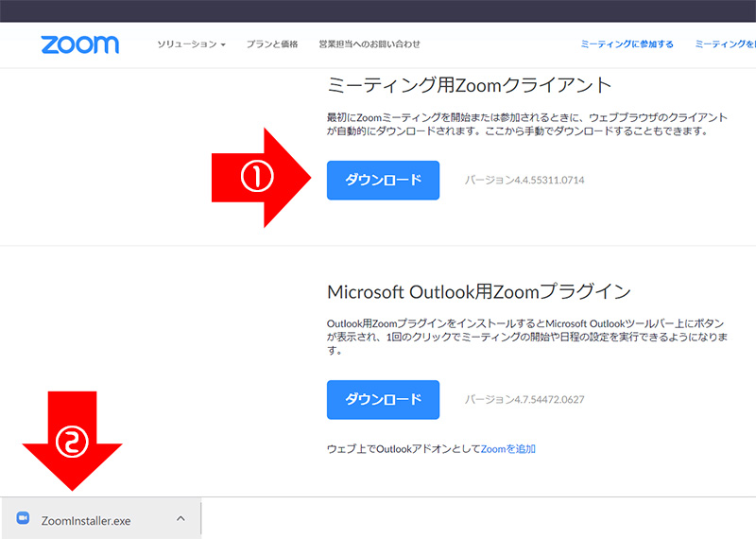756x539 pixels.
Task: Click the cut-off ミーティングを link at the header's right edge
Action: click(725, 44)
